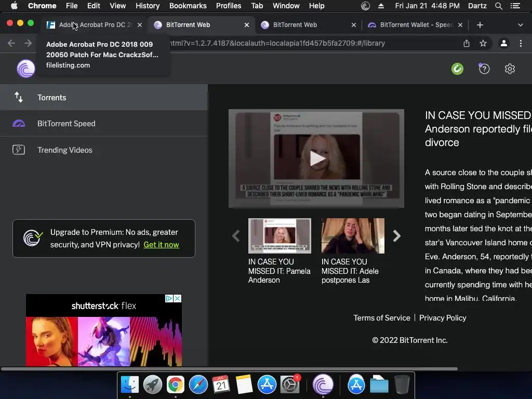Click the Trending Videos lightning icon

[19, 150]
